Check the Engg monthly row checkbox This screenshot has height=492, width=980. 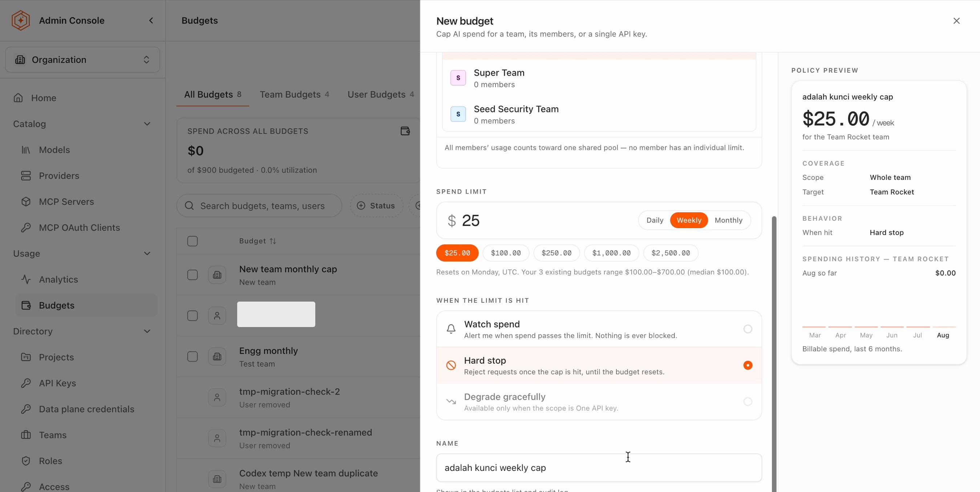(193, 356)
